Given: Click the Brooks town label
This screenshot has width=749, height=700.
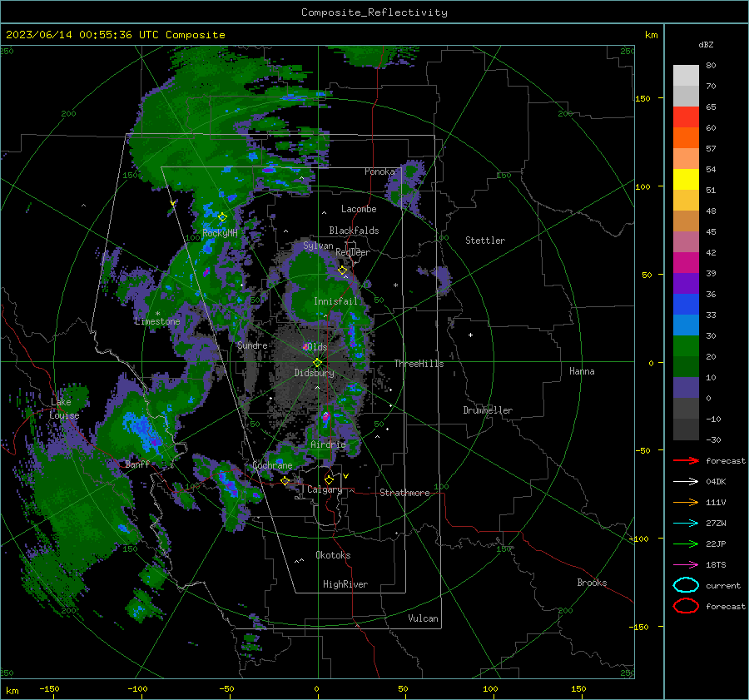Looking at the screenshot, I should coord(592,583).
